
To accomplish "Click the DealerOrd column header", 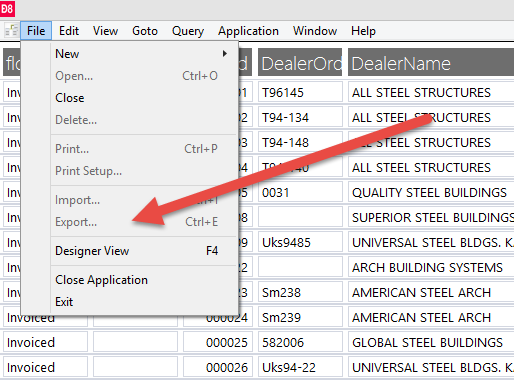I will click(x=300, y=62).
